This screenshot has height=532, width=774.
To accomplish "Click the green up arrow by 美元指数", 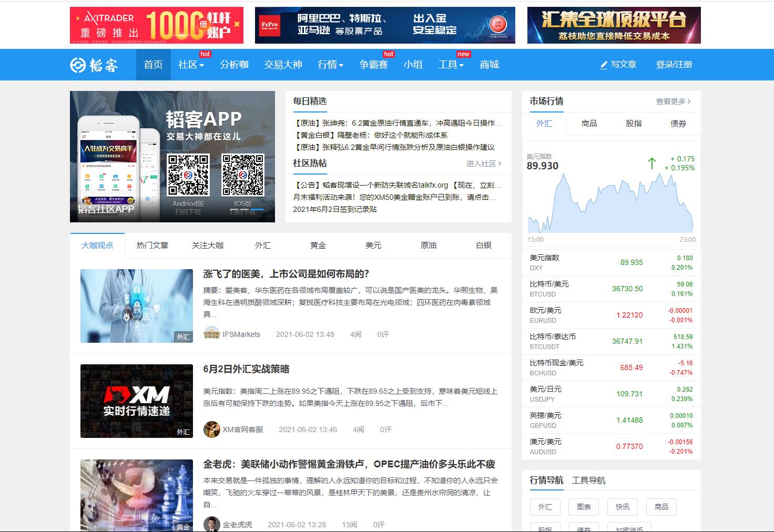I will (x=652, y=163).
